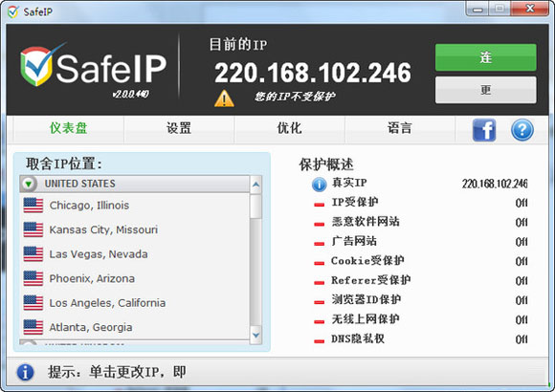This screenshot has height=392, width=555.
Task: Click the US flag icon beside Chicago, Illinois
Action: (x=33, y=206)
